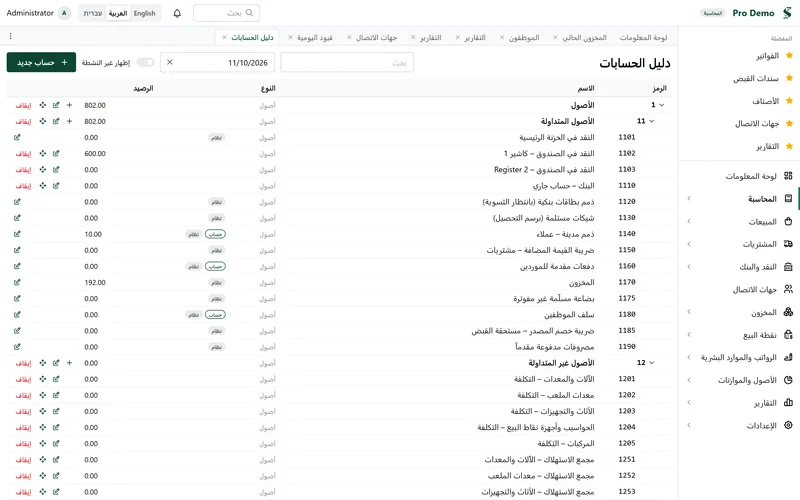
Task: Expand the المحاسبة sidebar section
Action: pos(689,198)
